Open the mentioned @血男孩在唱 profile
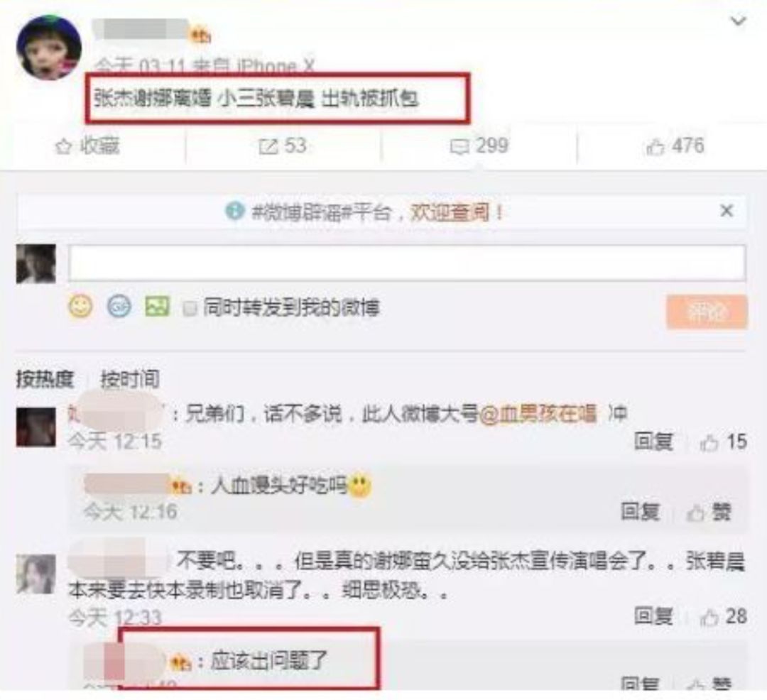Viewport: 767px width, 700px height. point(538,414)
